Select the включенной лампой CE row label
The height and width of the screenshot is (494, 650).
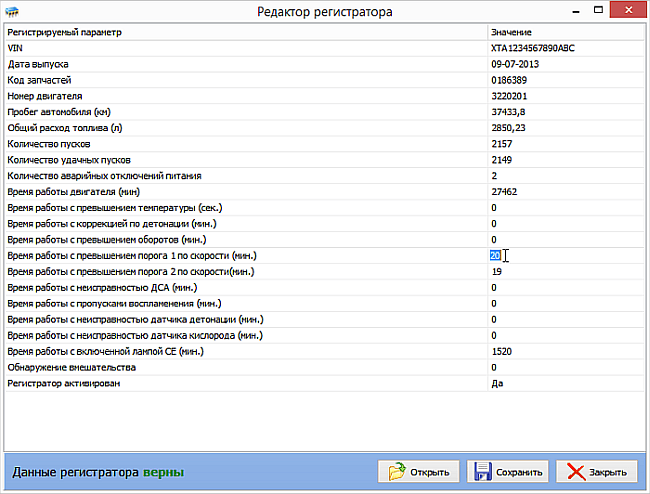point(105,351)
